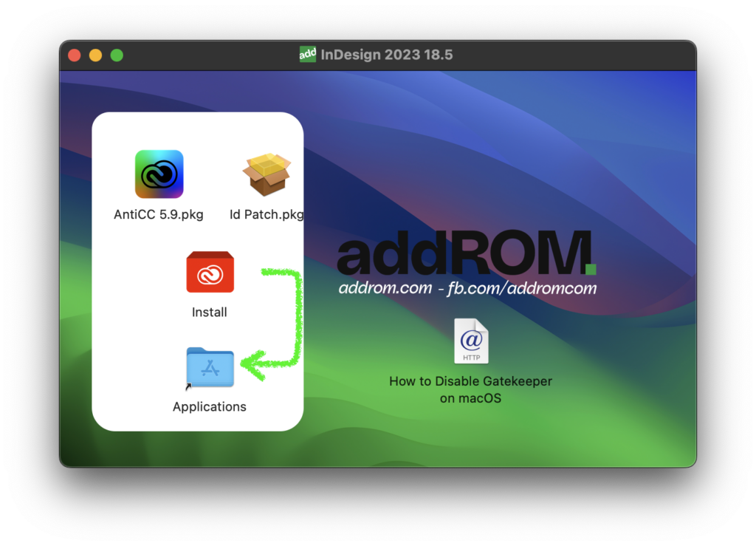Screen dimensions: 756x546
Task: Zoom the window with green button
Action: tap(117, 55)
